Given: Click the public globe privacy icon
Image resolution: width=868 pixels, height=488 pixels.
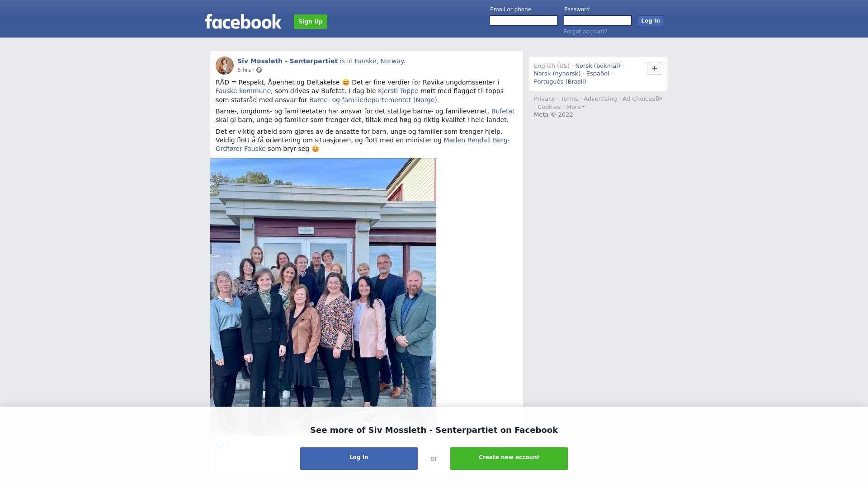Looking at the screenshot, I should pos(259,70).
